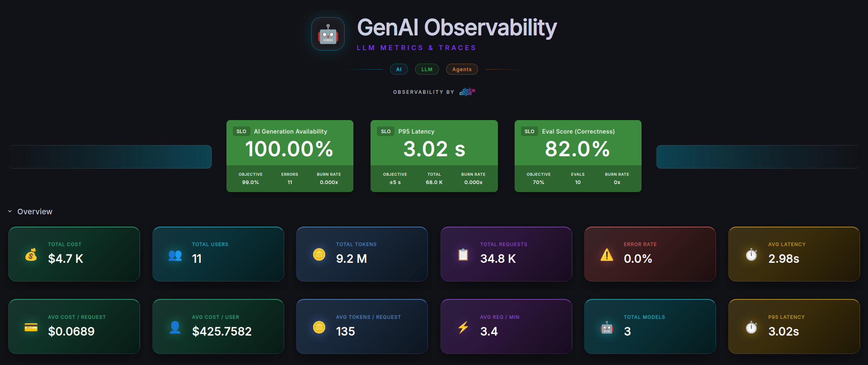The width and height of the screenshot is (868, 365).
Task: Click the Overview section title
Action: click(x=35, y=212)
